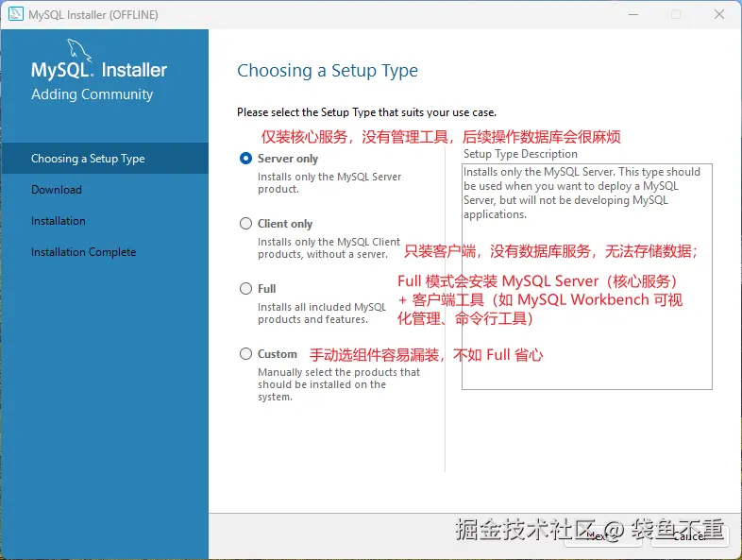742x560 pixels.
Task: Choose the Full setup type option
Action: click(x=245, y=288)
